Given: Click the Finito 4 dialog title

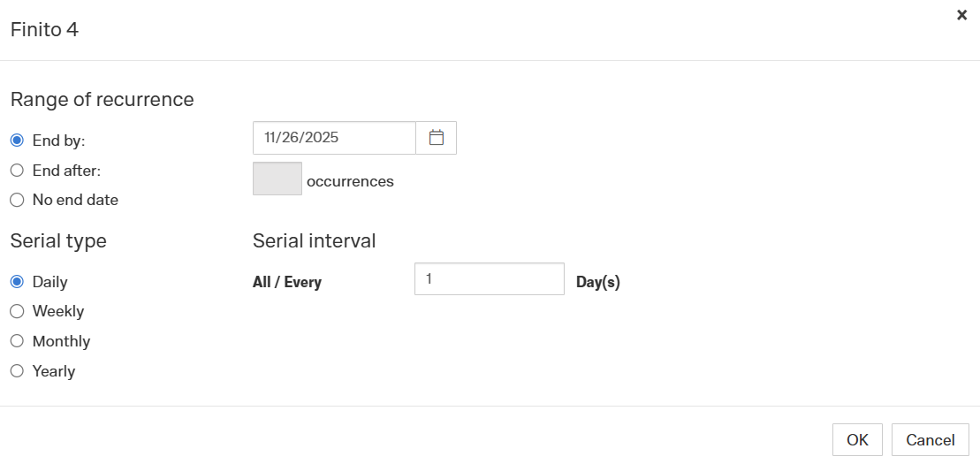Looking at the screenshot, I should [44, 30].
